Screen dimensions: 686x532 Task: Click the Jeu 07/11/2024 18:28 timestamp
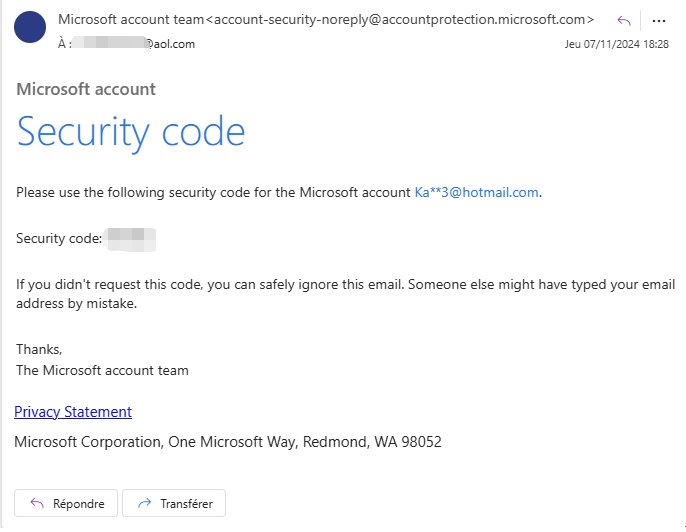point(616,44)
